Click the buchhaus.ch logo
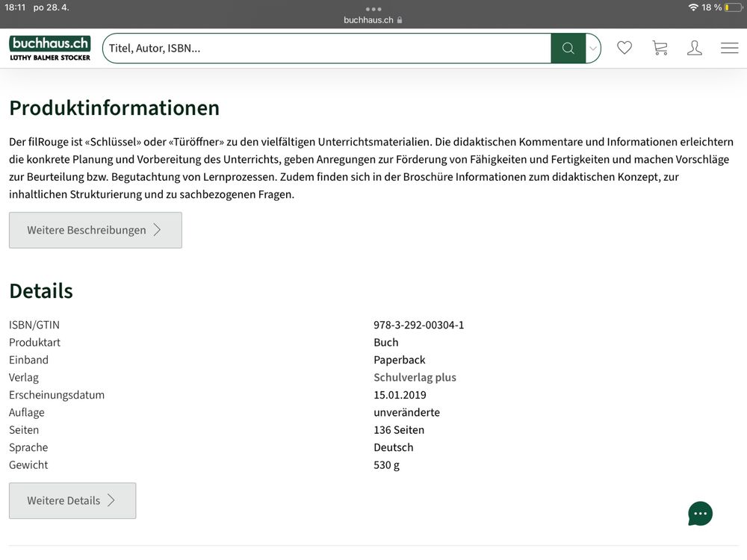This screenshot has height=560, width=747. tap(50, 48)
